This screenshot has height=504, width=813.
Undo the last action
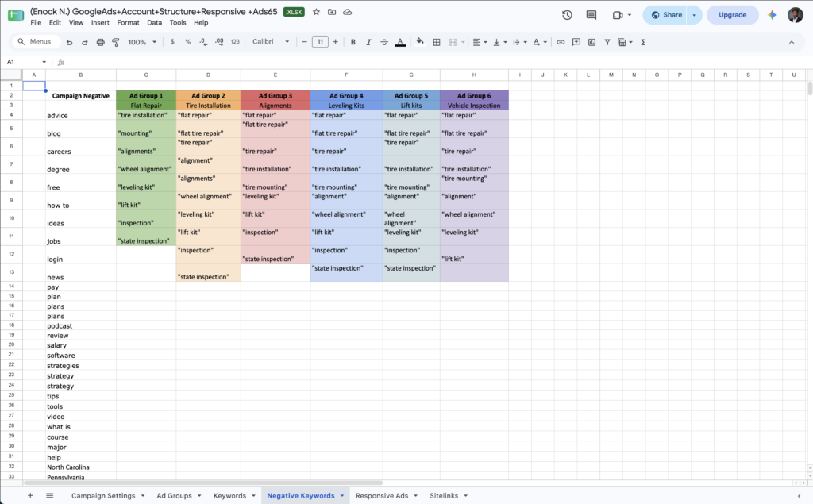pos(70,42)
